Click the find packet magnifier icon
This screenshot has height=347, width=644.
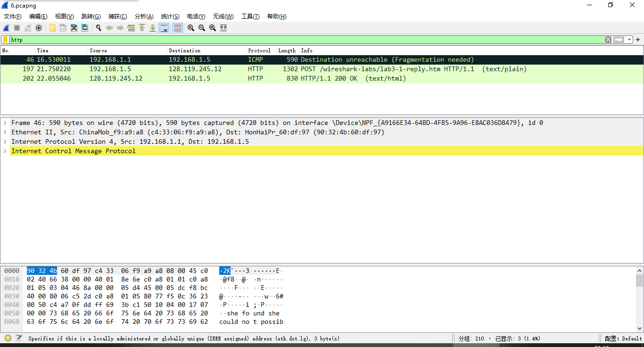pos(99,28)
